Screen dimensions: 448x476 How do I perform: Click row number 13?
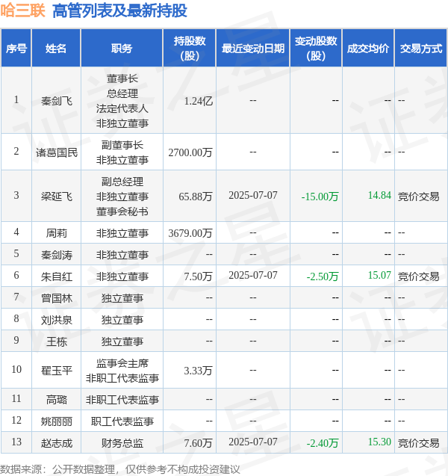[16, 442]
